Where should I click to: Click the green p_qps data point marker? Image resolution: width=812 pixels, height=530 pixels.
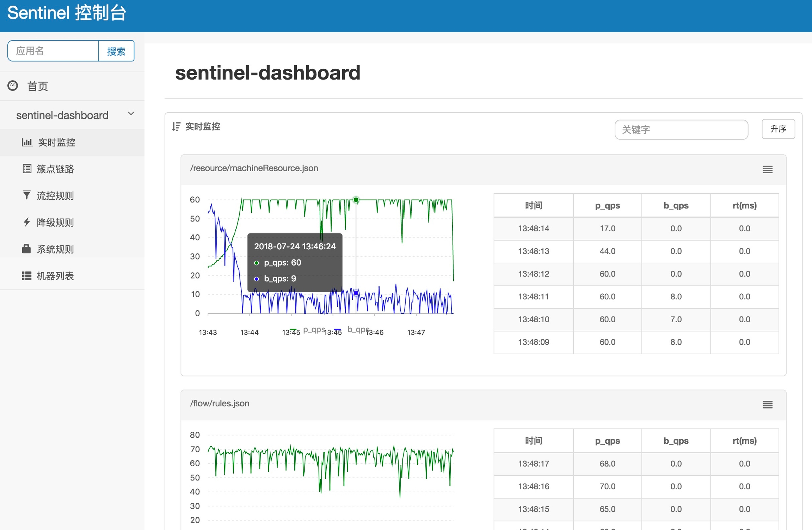click(x=356, y=200)
